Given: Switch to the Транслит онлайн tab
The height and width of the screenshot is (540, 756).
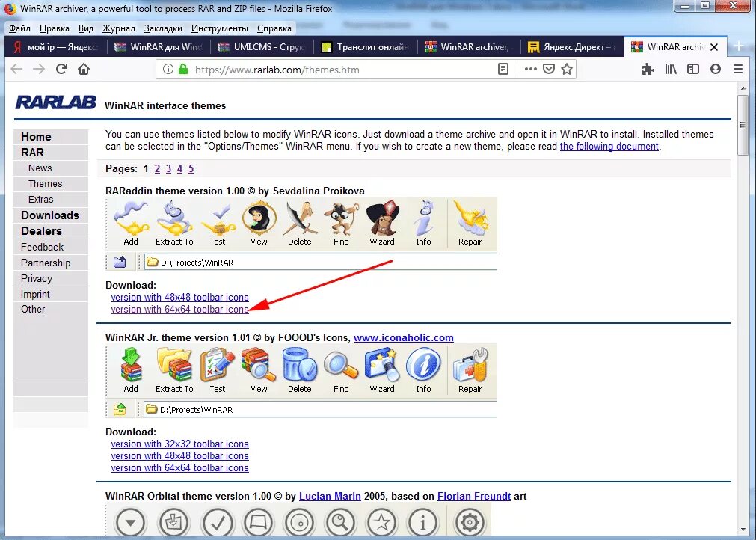Looking at the screenshot, I should coord(365,47).
